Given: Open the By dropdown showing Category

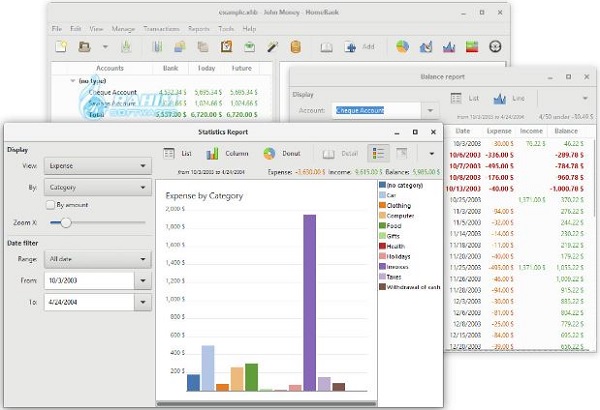Looking at the screenshot, I should click(98, 187).
